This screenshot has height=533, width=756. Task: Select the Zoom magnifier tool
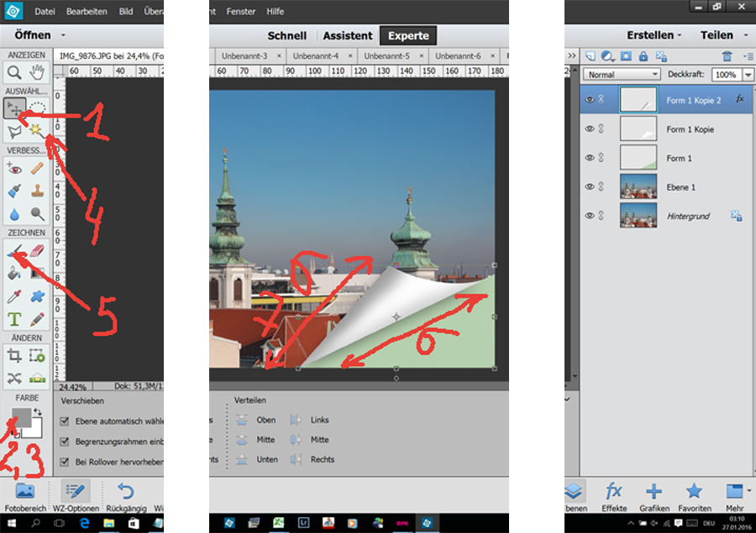(14, 72)
